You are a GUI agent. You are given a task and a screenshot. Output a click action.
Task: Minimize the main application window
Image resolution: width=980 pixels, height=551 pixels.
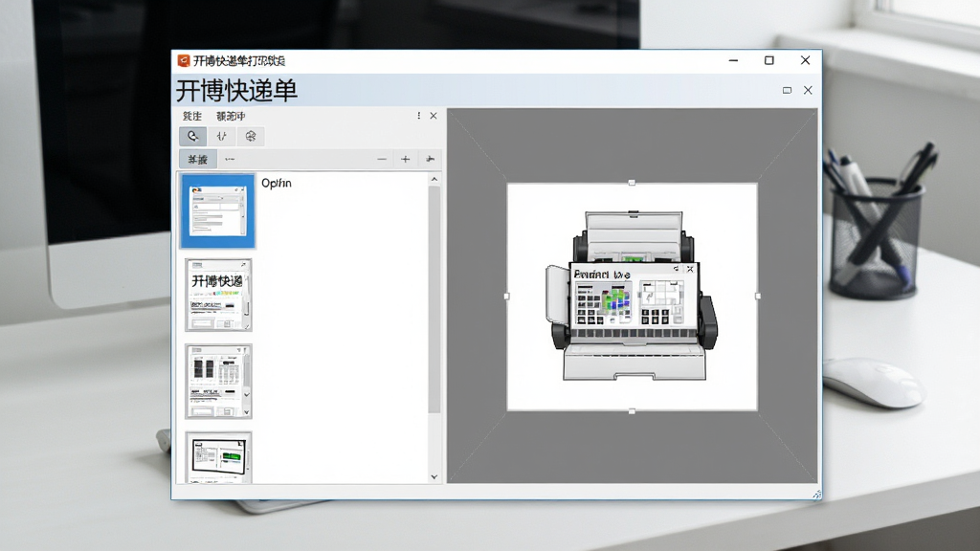[733, 60]
